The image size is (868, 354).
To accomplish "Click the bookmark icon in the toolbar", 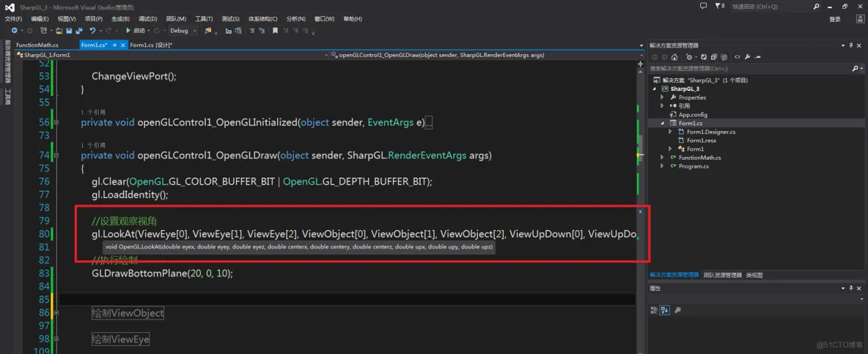I will click(275, 31).
